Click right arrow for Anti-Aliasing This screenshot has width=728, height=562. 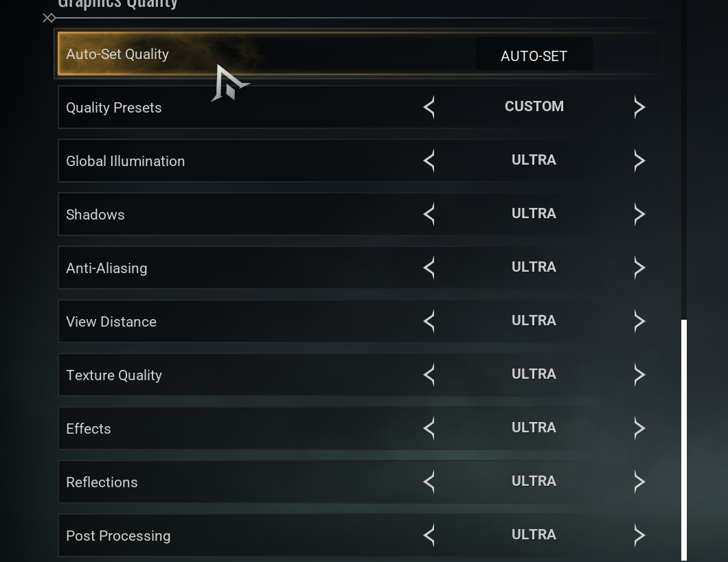[x=639, y=268]
